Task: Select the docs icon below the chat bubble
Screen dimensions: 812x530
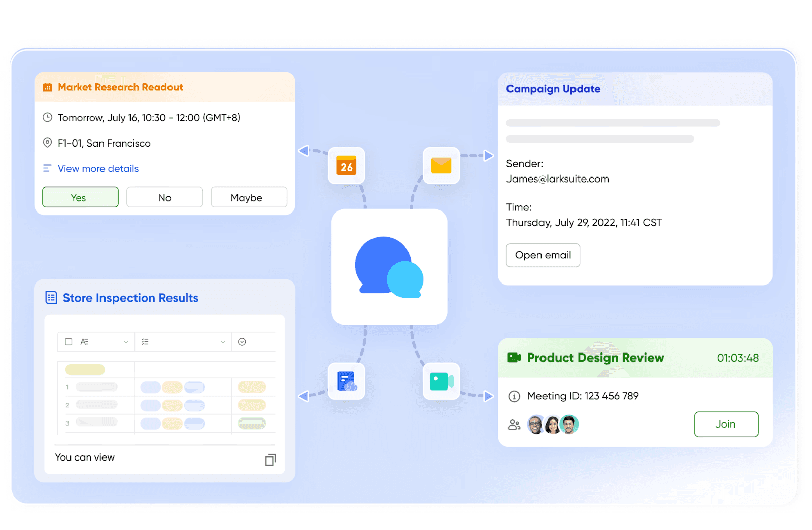Action: tap(346, 381)
